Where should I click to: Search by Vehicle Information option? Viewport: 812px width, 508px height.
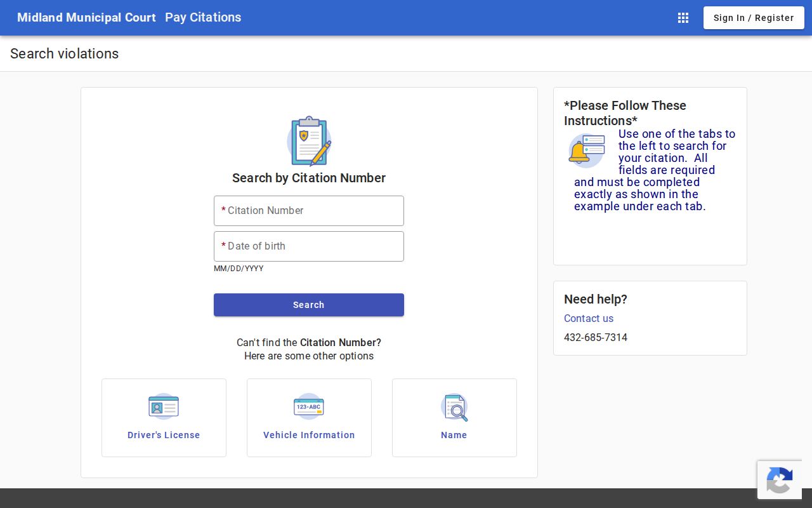point(309,418)
